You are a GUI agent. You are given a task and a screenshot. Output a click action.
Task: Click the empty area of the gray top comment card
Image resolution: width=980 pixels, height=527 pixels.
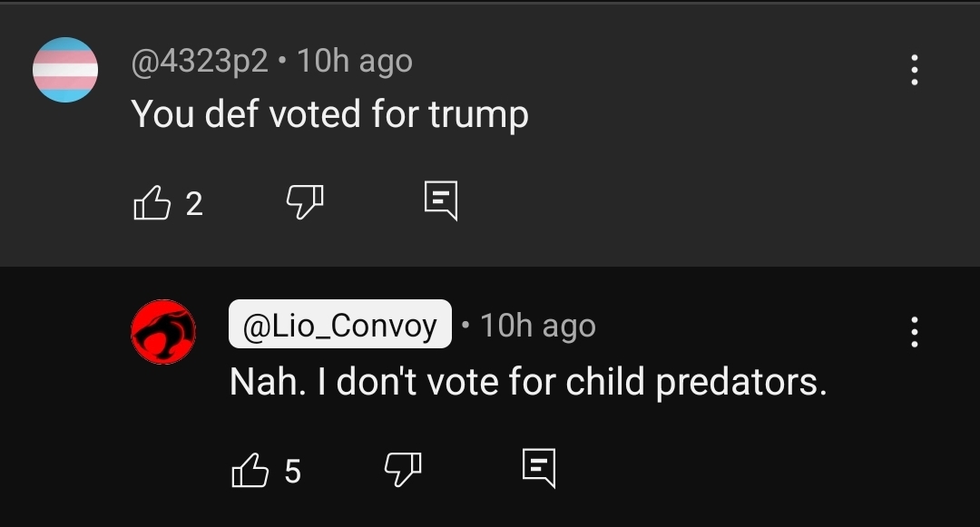(x=688, y=188)
